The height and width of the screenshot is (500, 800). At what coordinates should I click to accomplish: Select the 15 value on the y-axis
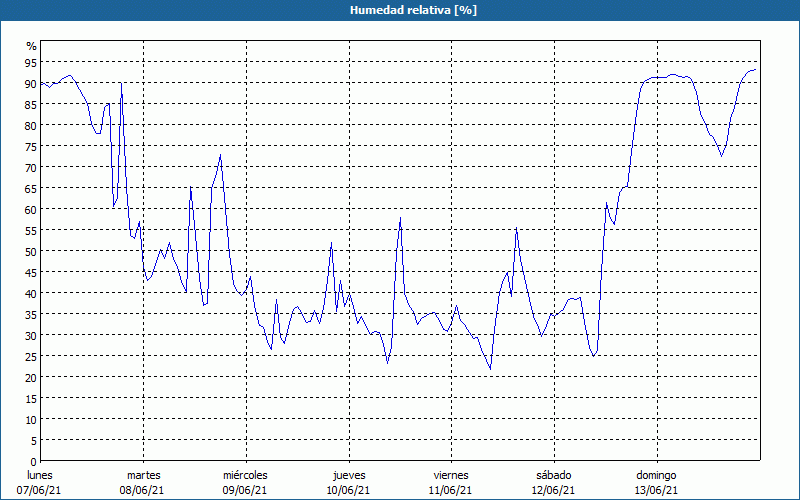31,398
